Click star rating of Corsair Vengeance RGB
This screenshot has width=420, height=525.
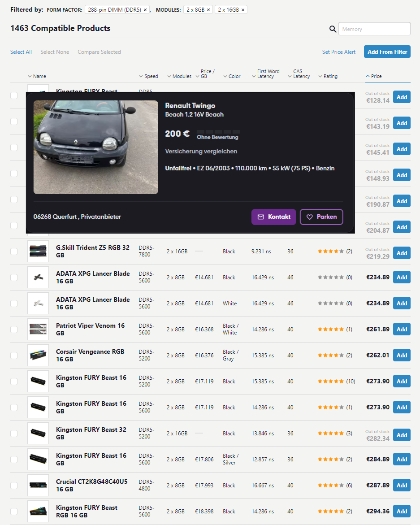point(331,355)
